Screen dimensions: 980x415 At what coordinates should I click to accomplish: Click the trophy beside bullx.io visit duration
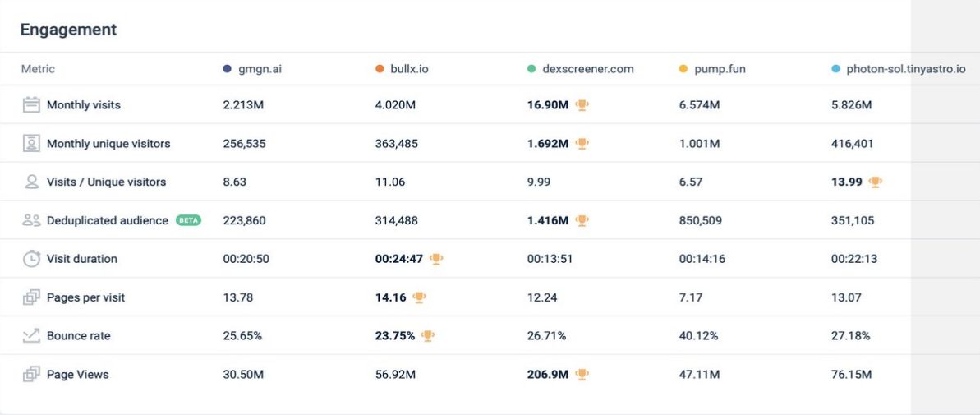click(436, 259)
